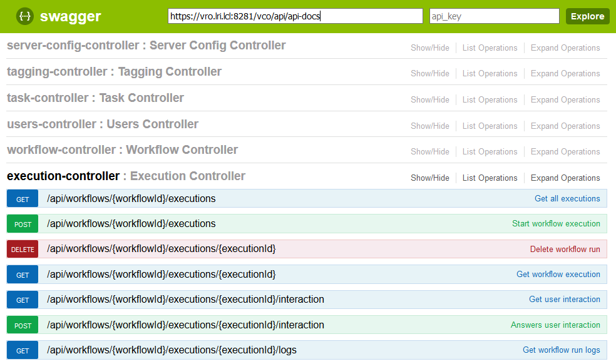616x364 pixels.
Task: Click the GET badge for get workflow execution
Action: pos(22,274)
